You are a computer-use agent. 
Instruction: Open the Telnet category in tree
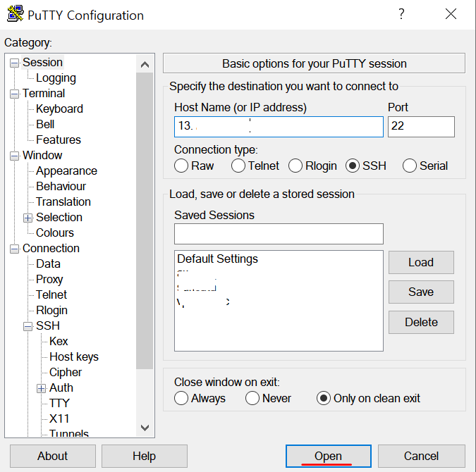[51, 294]
